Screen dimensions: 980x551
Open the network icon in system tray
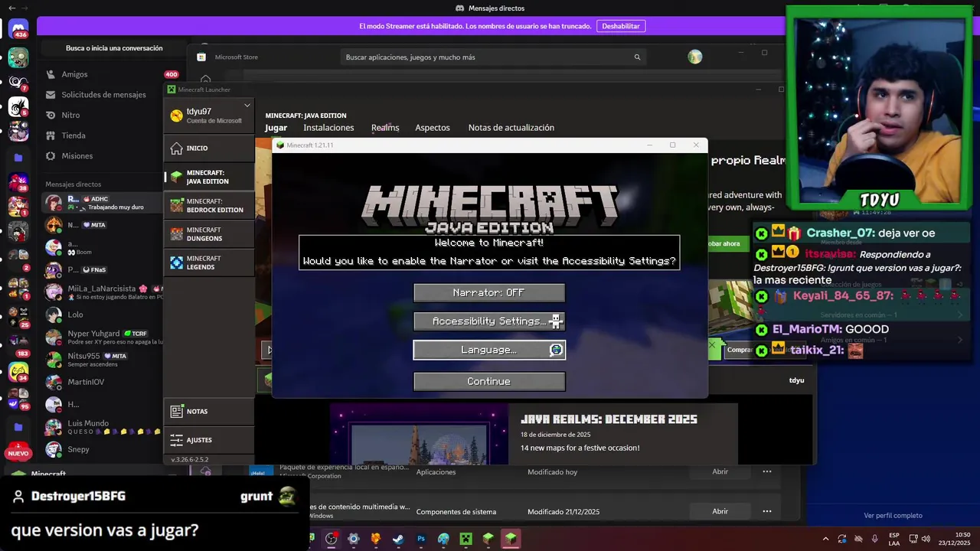coord(913,539)
